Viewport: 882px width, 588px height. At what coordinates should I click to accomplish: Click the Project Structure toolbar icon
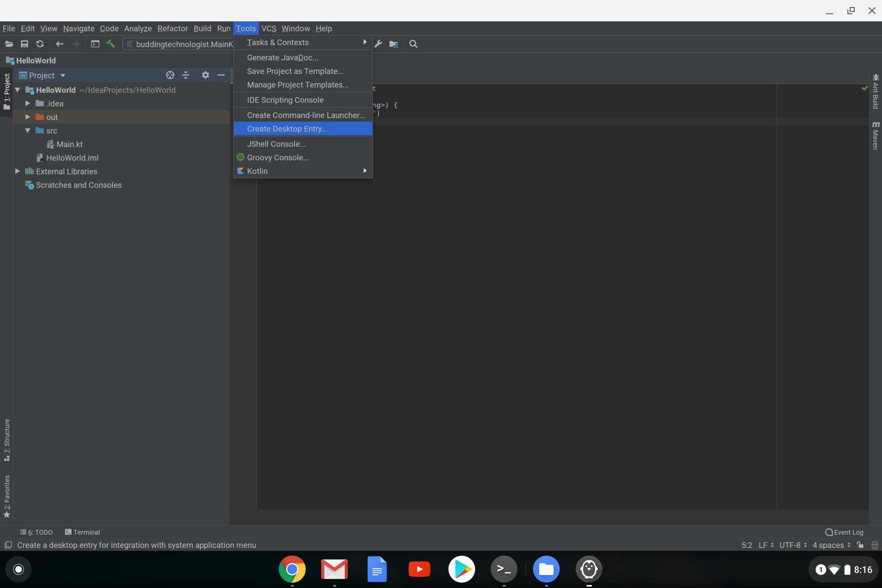pyautogui.click(x=394, y=44)
